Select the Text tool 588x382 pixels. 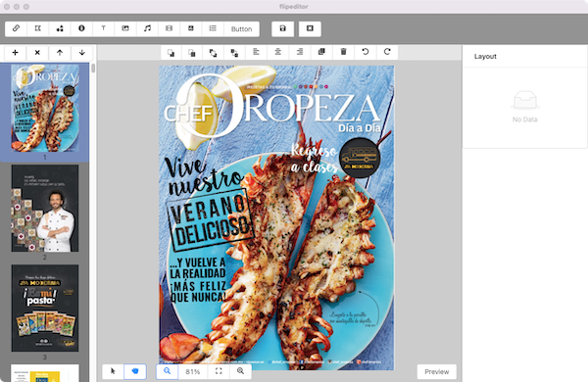103,28
